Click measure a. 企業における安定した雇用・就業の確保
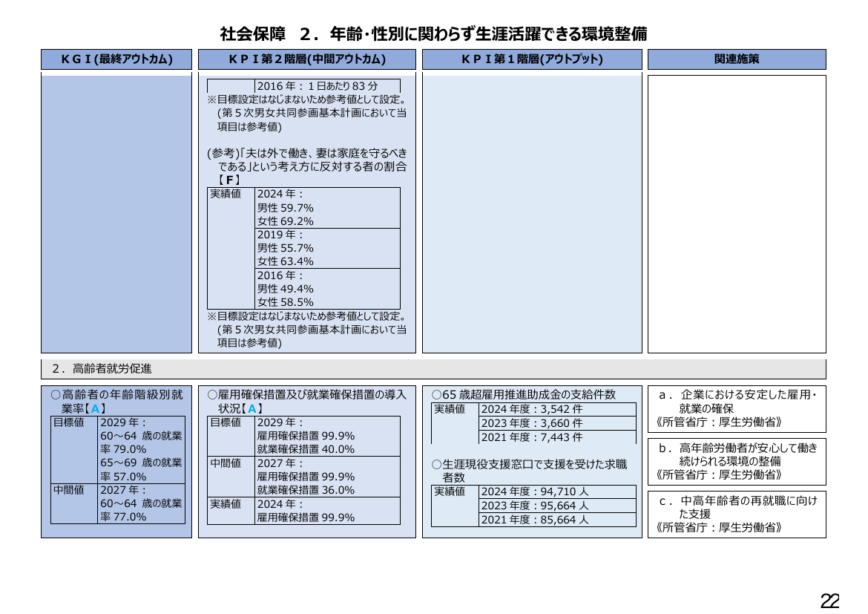This screenshot has width=868, height=614. pos(737,409)
